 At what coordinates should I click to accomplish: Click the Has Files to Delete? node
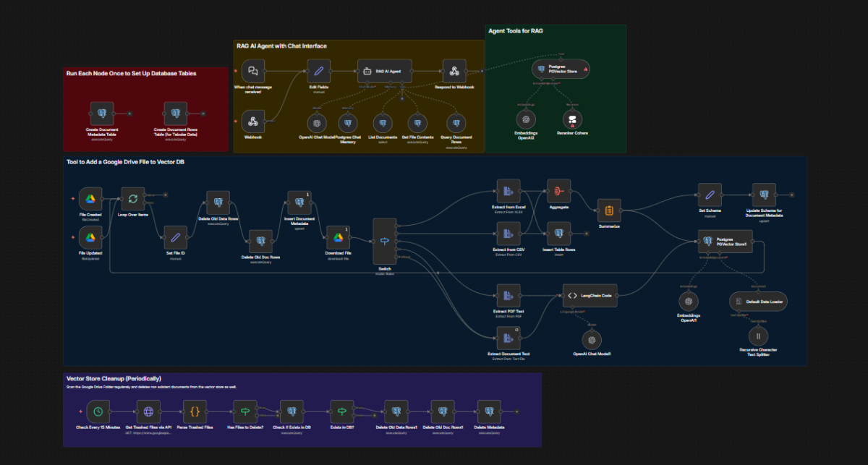click(245, 411)
